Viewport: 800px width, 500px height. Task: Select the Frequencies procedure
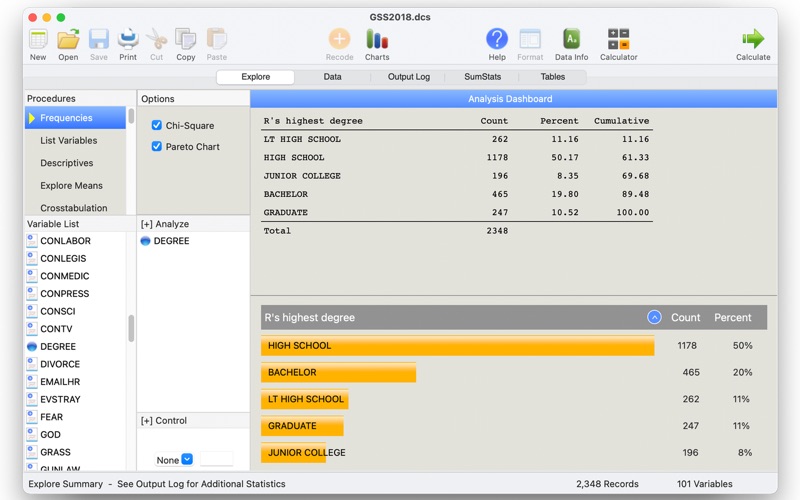click(76, 118)
